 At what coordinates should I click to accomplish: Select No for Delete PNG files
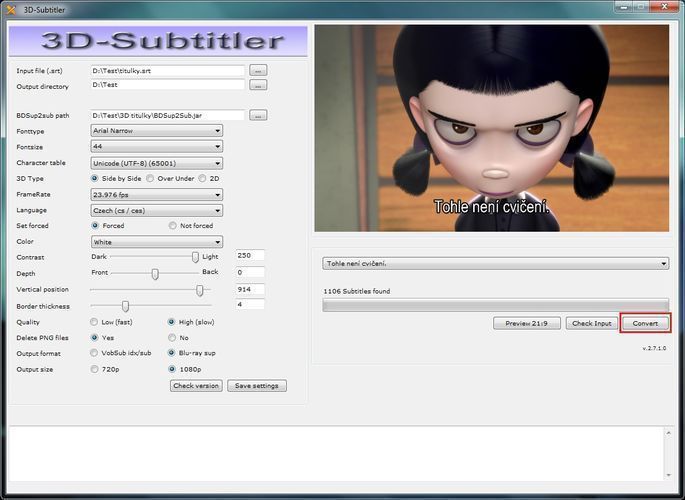[172, 338]
